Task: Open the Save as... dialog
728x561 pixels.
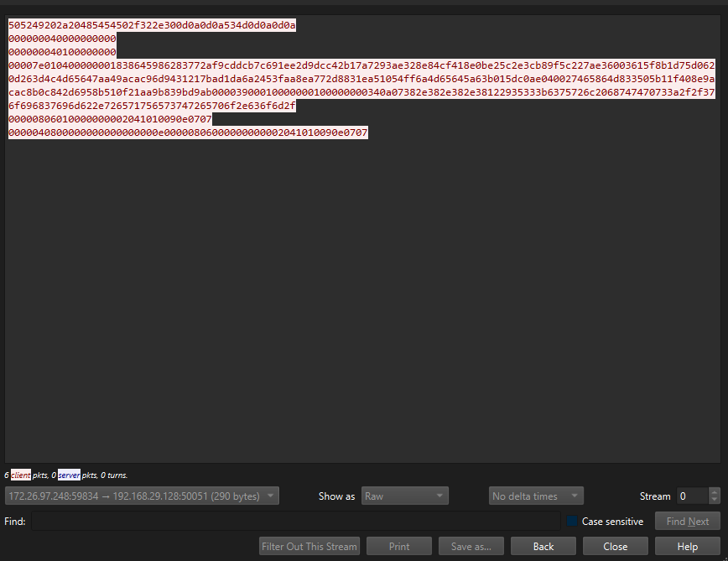Action: click(471, 547)
